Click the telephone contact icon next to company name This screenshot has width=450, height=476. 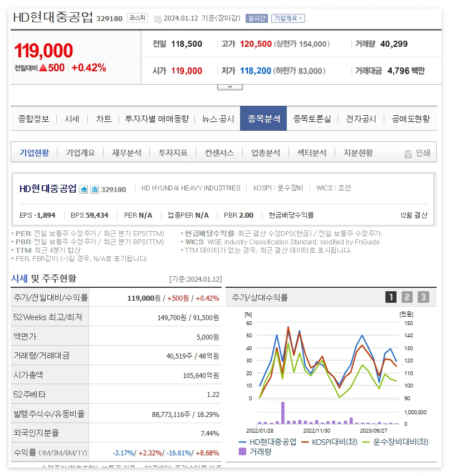click(96, 189)
